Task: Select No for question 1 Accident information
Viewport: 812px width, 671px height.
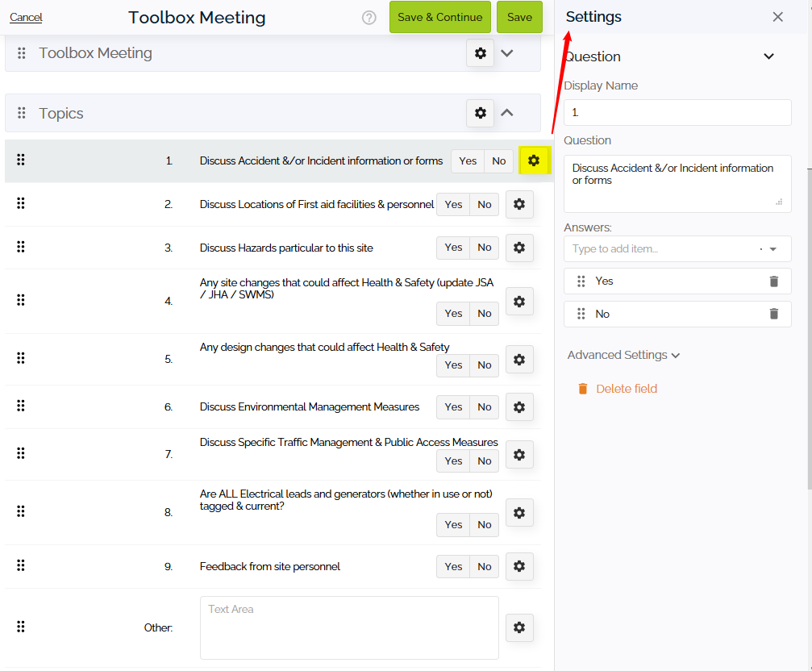Action: point(498,161)
